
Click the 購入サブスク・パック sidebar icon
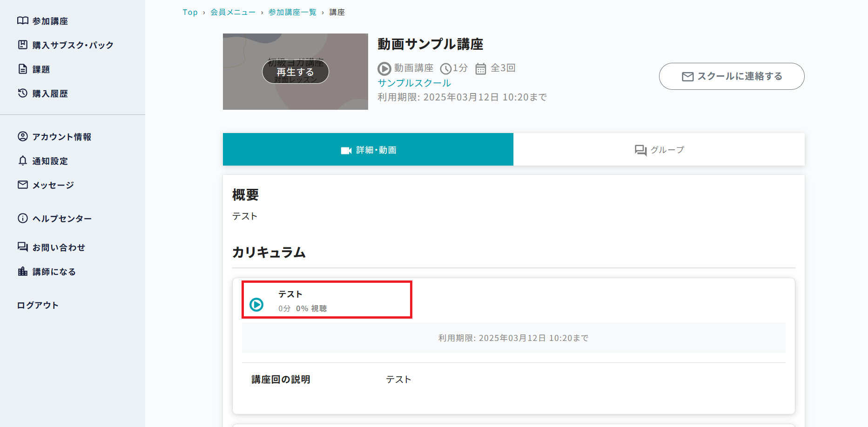point(23,45)
